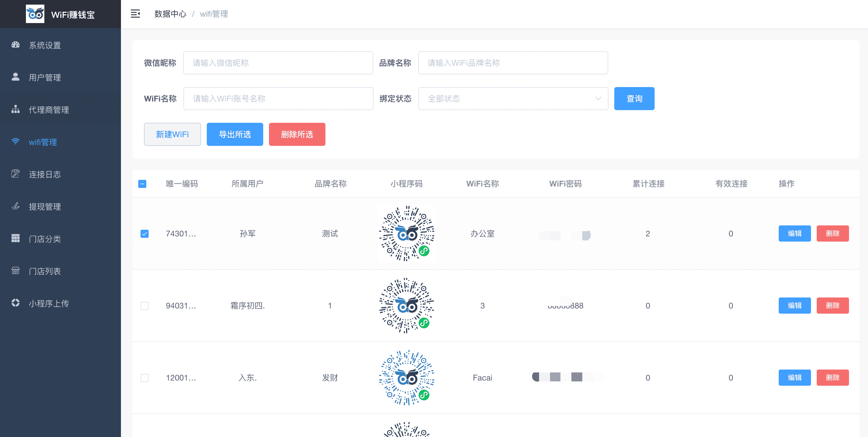Screen dimensions: 868x437
Task: Click the 发财 brand cell
Action: [330, 378]
